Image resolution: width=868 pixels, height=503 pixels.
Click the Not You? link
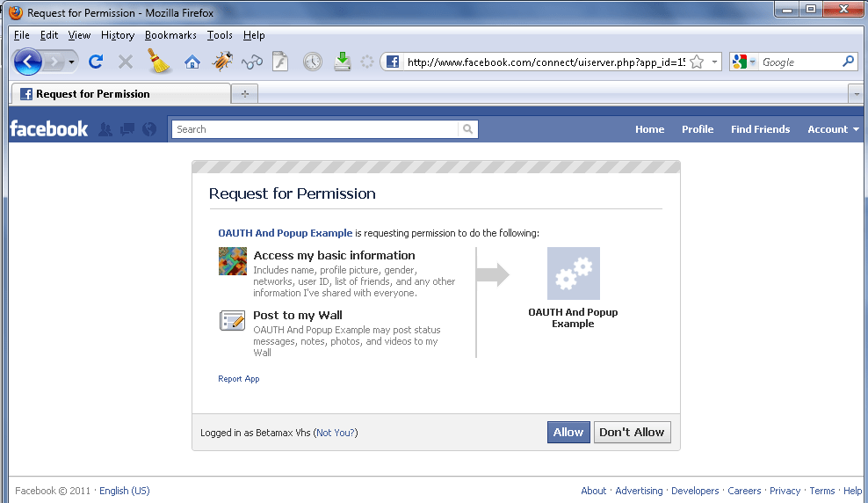pos(336,433)
